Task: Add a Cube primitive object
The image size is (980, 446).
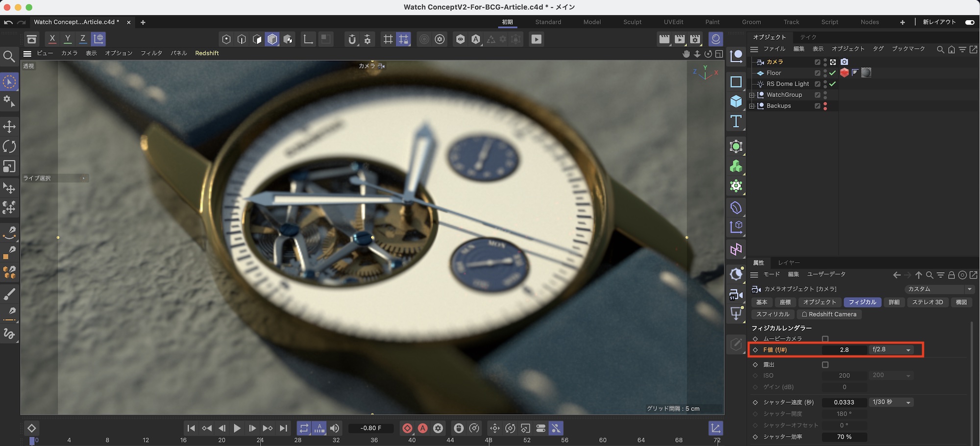Action: 736,101
